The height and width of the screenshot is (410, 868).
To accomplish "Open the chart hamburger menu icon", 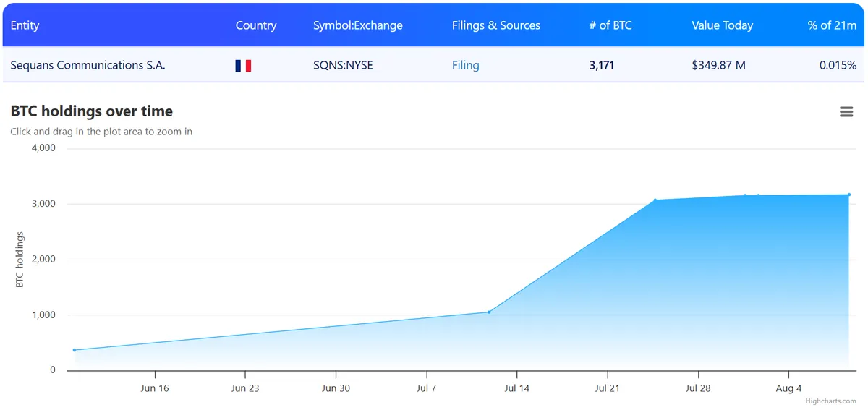I will [846, 112].
